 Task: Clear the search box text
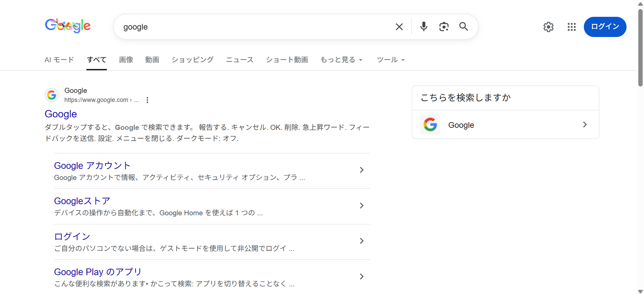pos(399,27)
